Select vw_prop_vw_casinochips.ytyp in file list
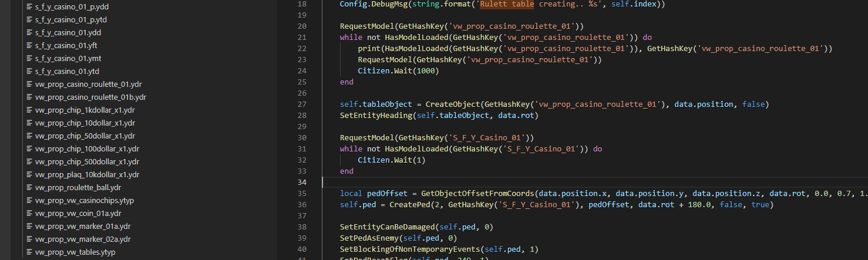This screenshot has height=260, width=868. (x=85, y=201)
